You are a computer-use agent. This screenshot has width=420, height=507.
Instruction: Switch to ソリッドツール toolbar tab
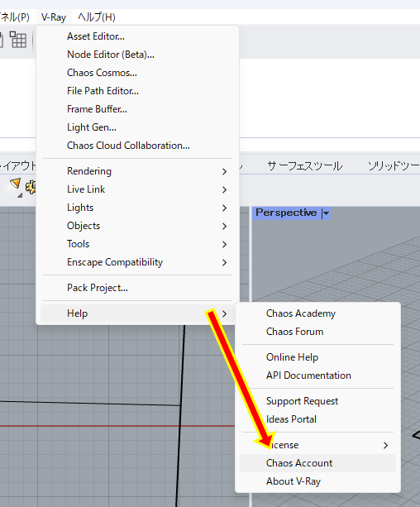click(x=394, y=166)
